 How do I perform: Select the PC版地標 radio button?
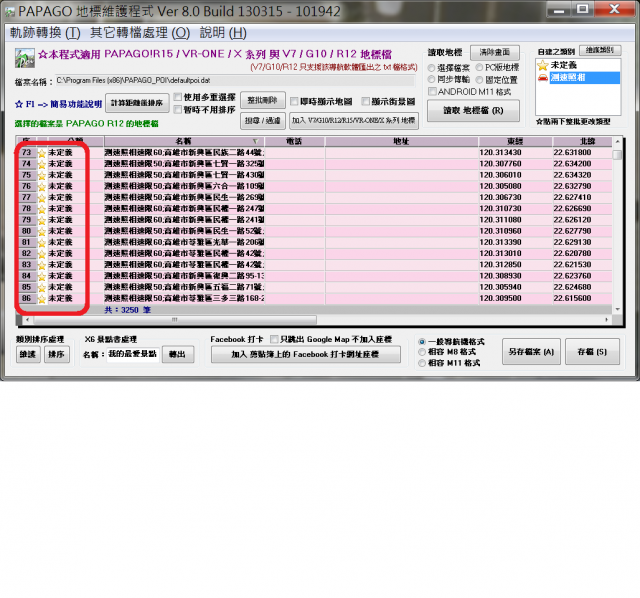click(x=479, y=67)
